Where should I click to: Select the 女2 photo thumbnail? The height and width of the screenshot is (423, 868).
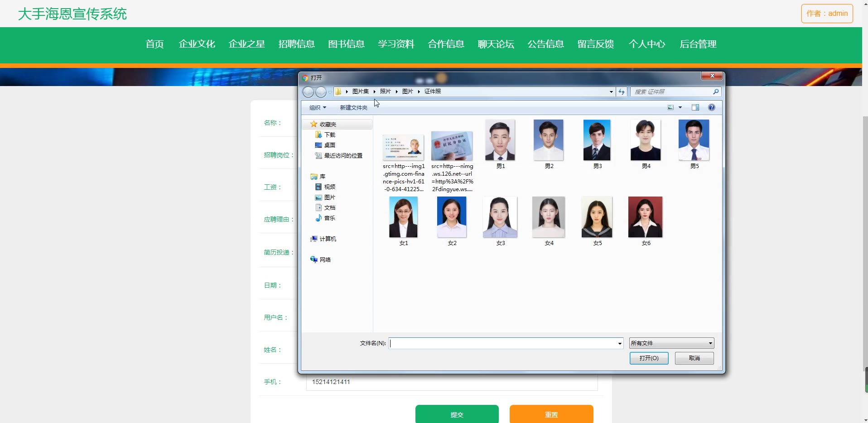[452, 217]
